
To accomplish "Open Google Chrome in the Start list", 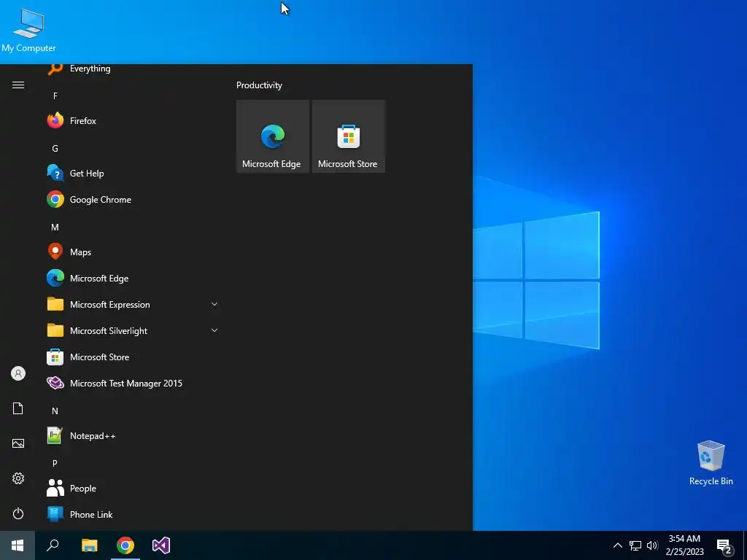I will 132,200.
